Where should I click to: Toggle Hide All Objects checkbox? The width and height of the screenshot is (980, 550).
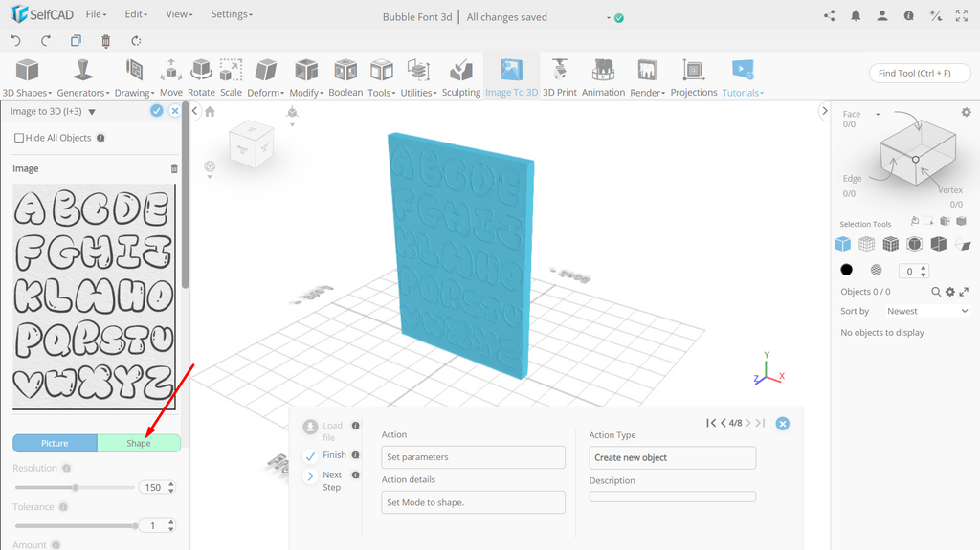click(19, 138)
